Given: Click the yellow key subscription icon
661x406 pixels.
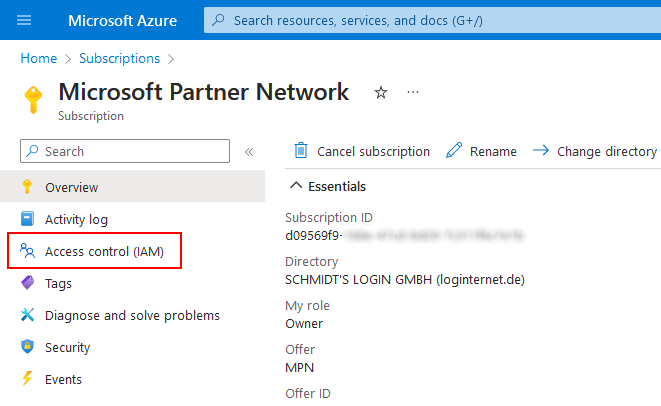Looking at the screenshot, I should point(33,100).
